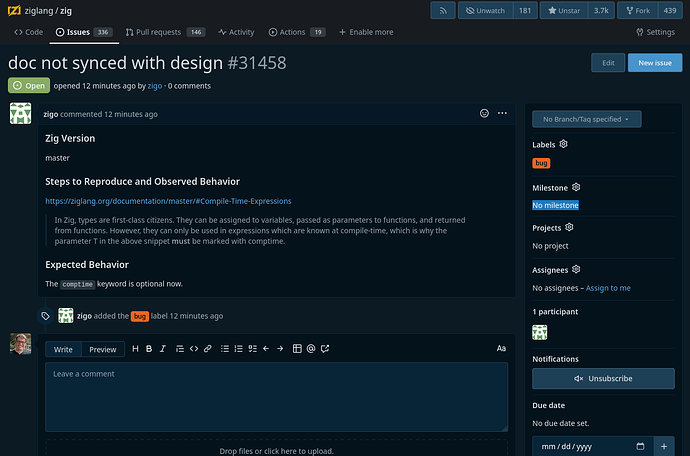Add a reaction with the smiley icon

484,114
